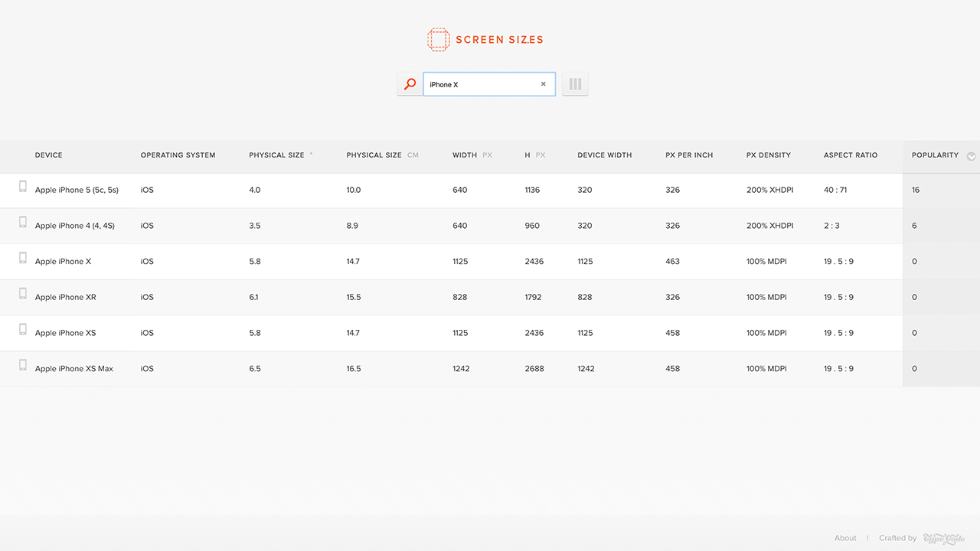Image resolution: width=980 pixels, height=551 pixels.
Task: Clear the search field with the x
Action: click(x=544, y=84)
